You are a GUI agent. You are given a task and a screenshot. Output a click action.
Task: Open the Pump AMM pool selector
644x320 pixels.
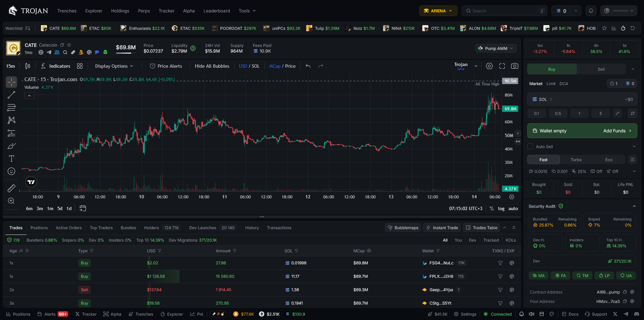click(496, 48)
